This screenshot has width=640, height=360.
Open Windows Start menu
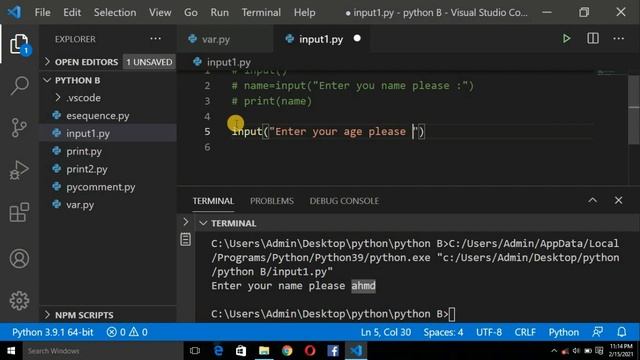(x=11, y=351)
